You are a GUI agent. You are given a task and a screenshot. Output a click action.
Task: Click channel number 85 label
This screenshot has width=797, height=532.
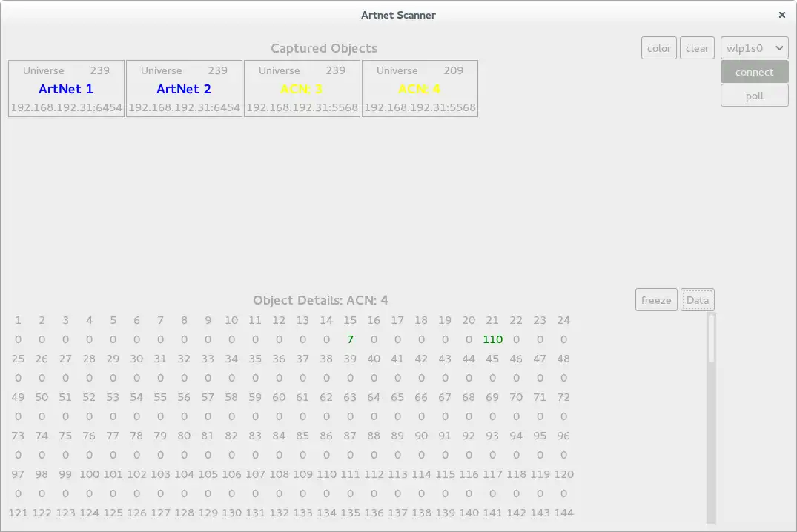coord(302,436)
